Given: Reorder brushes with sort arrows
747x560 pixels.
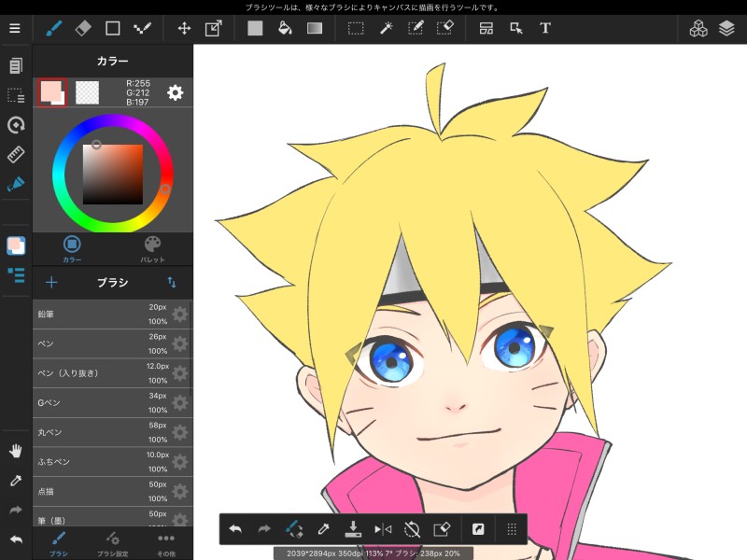Looking at the screenshot, I should coord(172,283).
